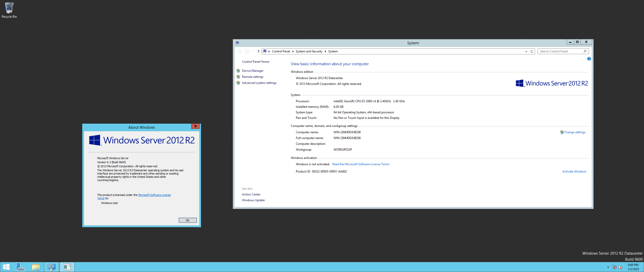Open Microsoft Software License Terms in About Windows
The image size is (644, 272).
(154, 195)
